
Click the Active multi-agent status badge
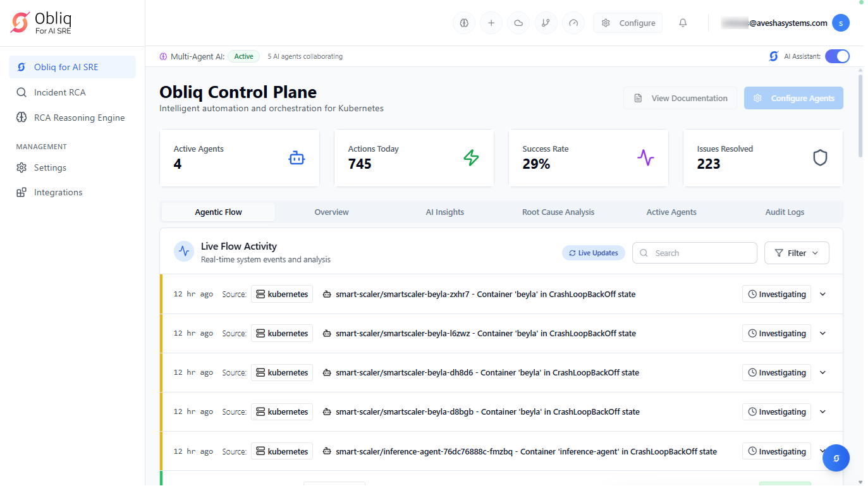[243, 56]
